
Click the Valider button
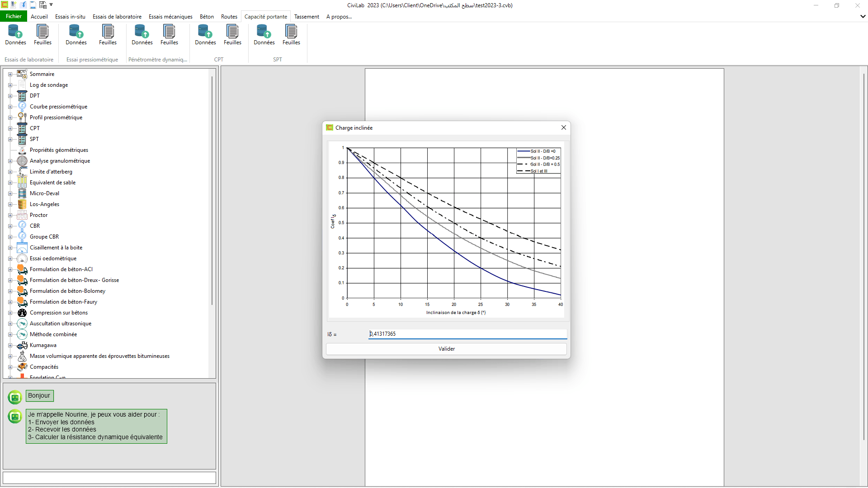446,349
